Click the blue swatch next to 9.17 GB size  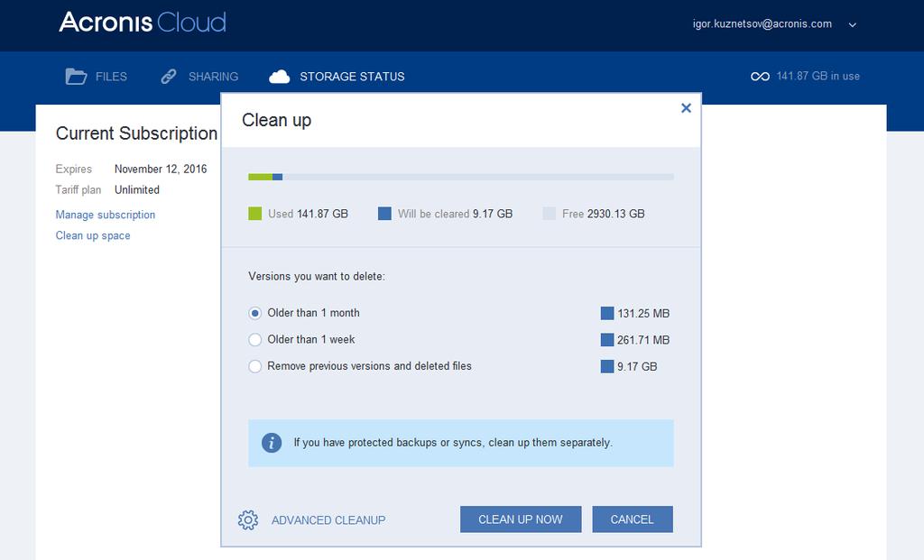click(607, 366)
